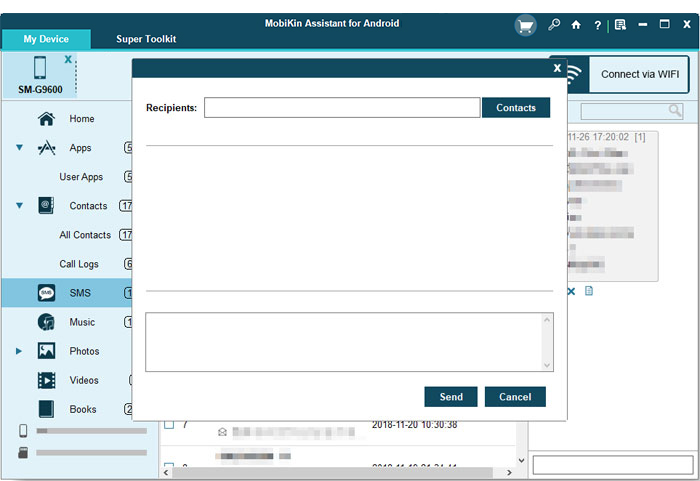
Task: Send the message with Send button
Action: 451,397
